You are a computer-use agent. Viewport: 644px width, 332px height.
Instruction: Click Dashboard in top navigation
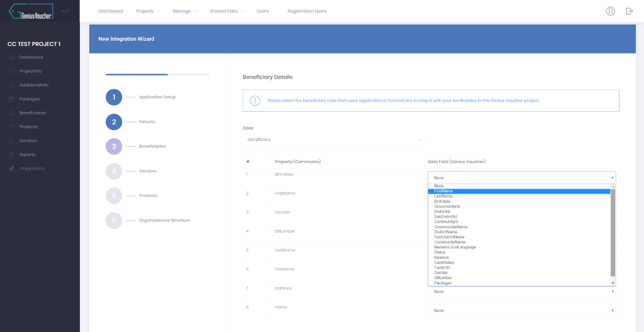[x=111, y=11]
